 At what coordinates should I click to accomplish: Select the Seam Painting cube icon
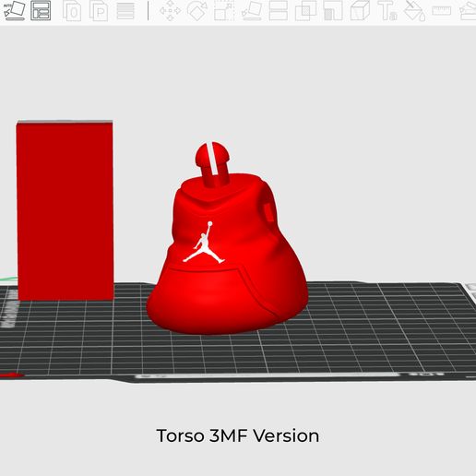click(360, 10)
